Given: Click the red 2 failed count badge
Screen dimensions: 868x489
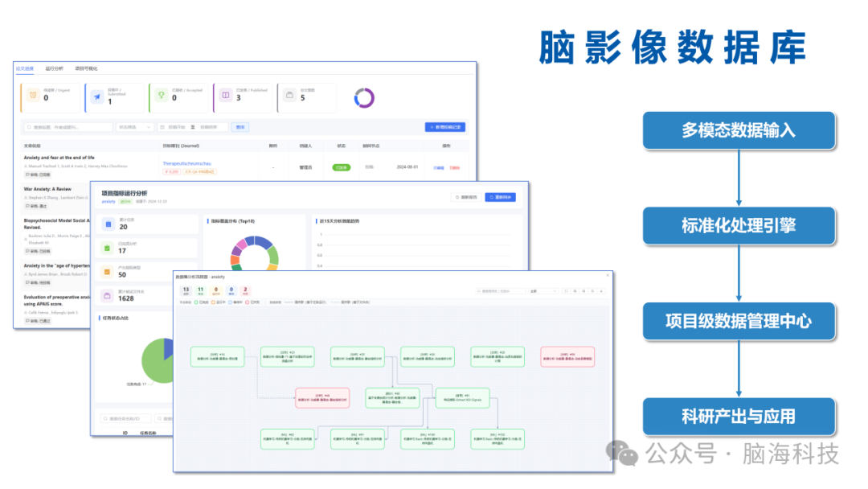Looking at the screenshot, I should click(245, 290).
